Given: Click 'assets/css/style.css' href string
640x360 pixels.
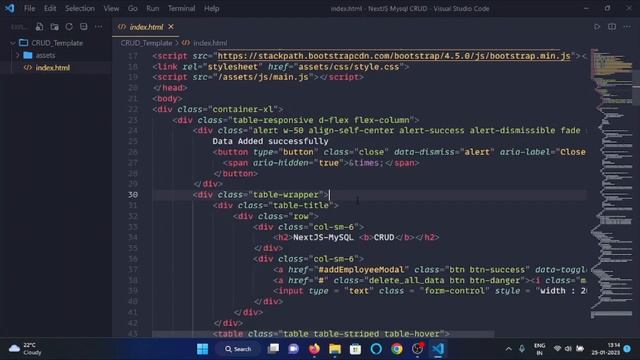Looking at the screenshot, I should tap(348, 67).
